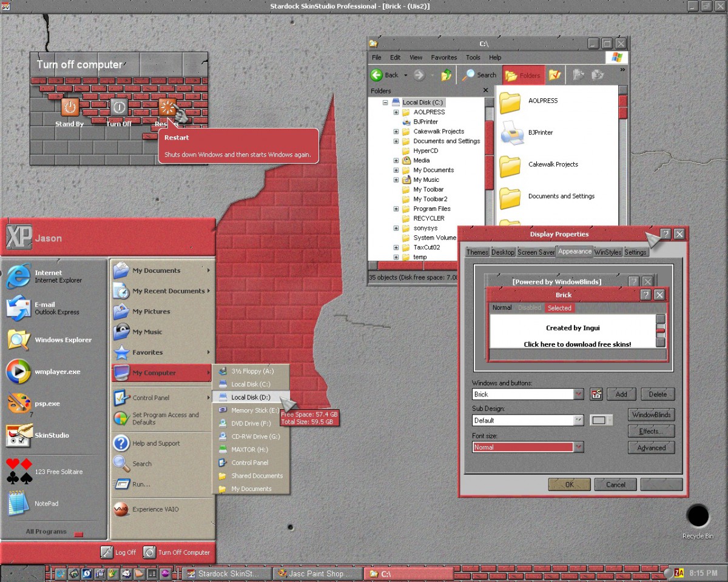Click the Add button in Display Properties
728x582 pixels.
(621, 394)
